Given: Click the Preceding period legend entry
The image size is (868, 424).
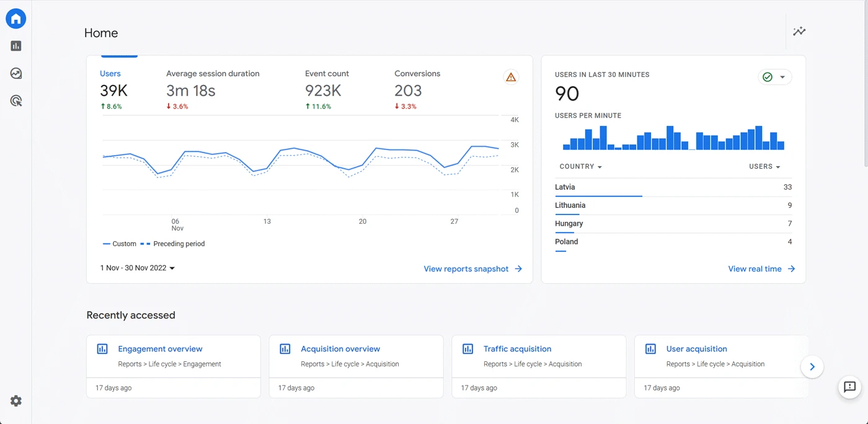Looking at the screenshot, I should (x=172, y=244).
